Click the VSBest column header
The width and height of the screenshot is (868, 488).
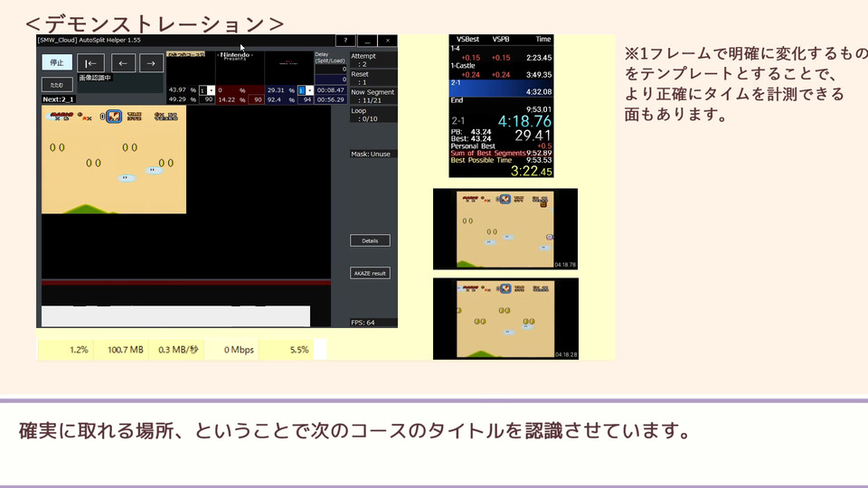coord(467,39)
